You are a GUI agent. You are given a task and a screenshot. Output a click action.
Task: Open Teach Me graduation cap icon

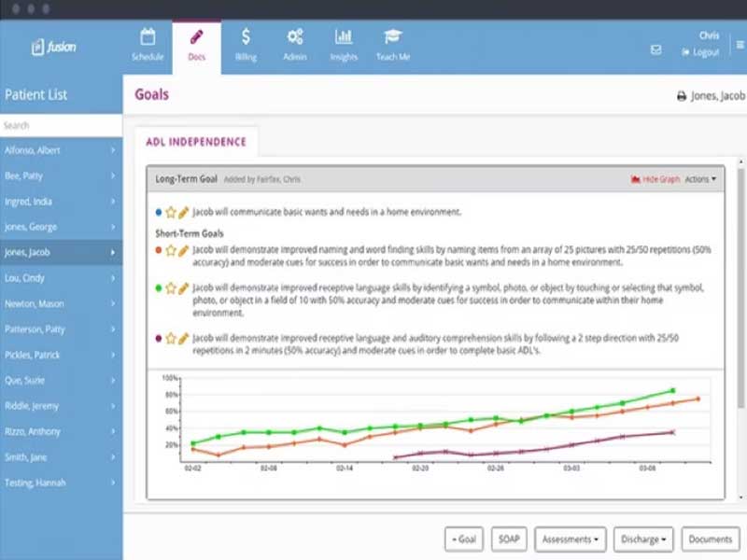coord(393,36)
